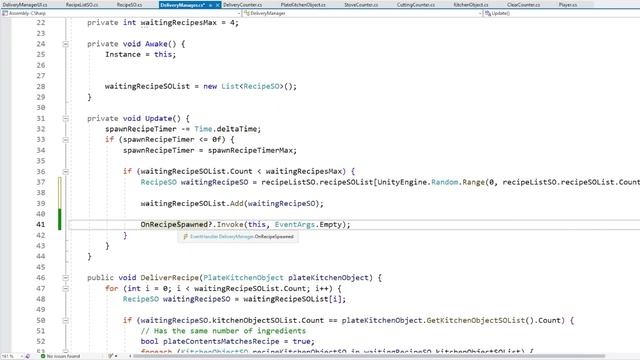Open ClearCounter.cs tab
The image size is (640, 360).
tap(523, 5)
